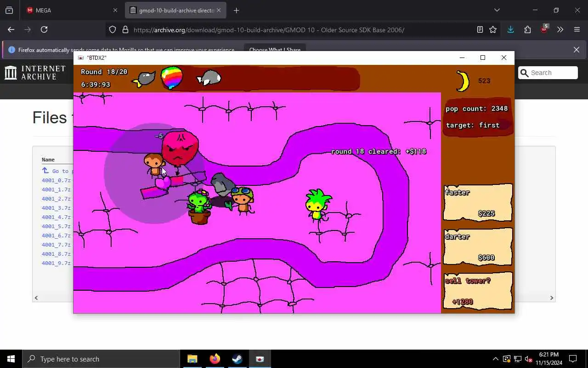Open Firefox from the taskbar
588x368 pixels.
coord(215,359)
